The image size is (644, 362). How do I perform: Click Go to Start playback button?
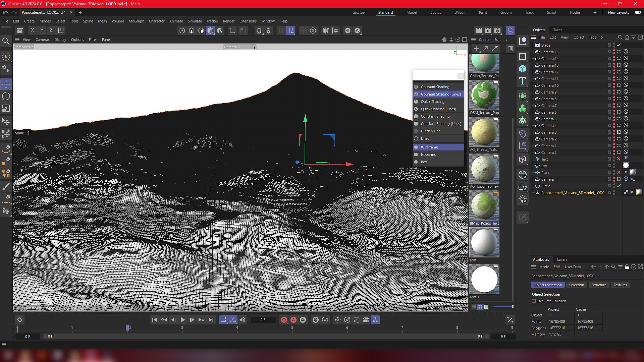click(154, 320)
